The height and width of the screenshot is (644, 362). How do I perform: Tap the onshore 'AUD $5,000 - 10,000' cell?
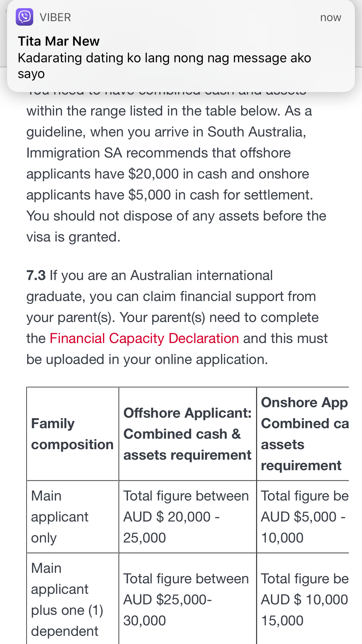tap(303, 517)
